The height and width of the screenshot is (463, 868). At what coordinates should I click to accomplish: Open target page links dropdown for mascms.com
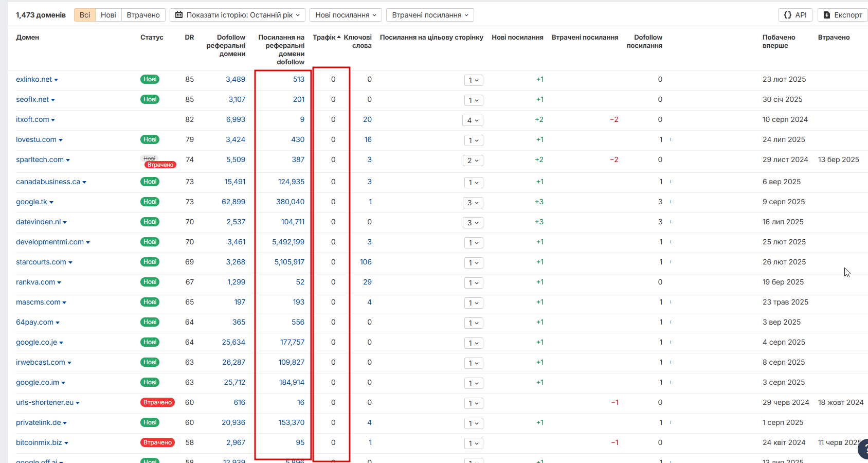(x=473, y=303)
